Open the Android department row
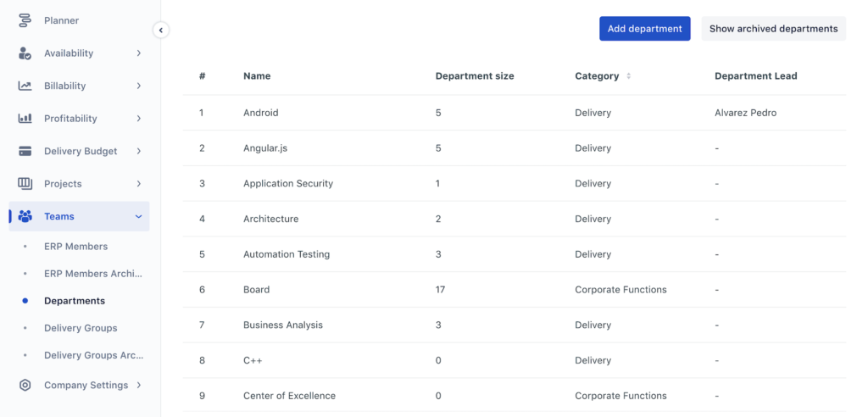 [515, 113]
